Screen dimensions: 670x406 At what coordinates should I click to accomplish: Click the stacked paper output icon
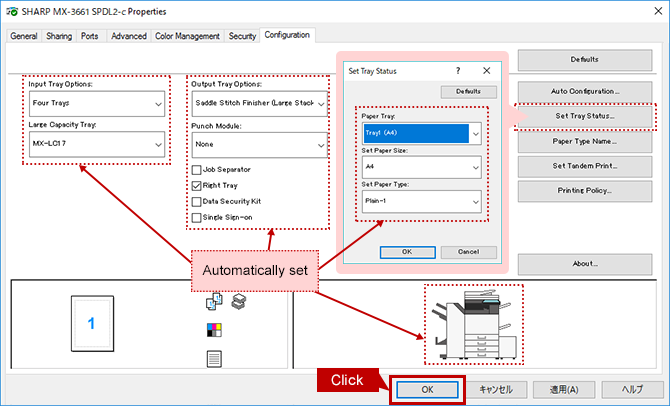[239, 301]
